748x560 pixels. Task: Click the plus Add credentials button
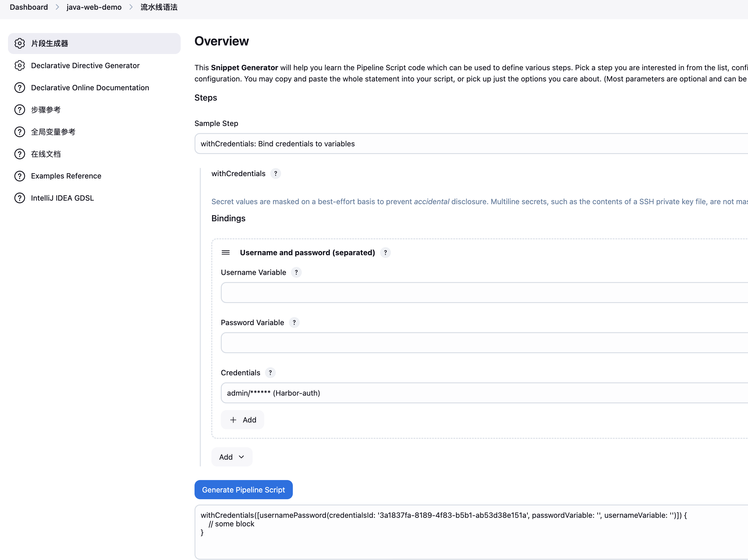coord(242,420)
